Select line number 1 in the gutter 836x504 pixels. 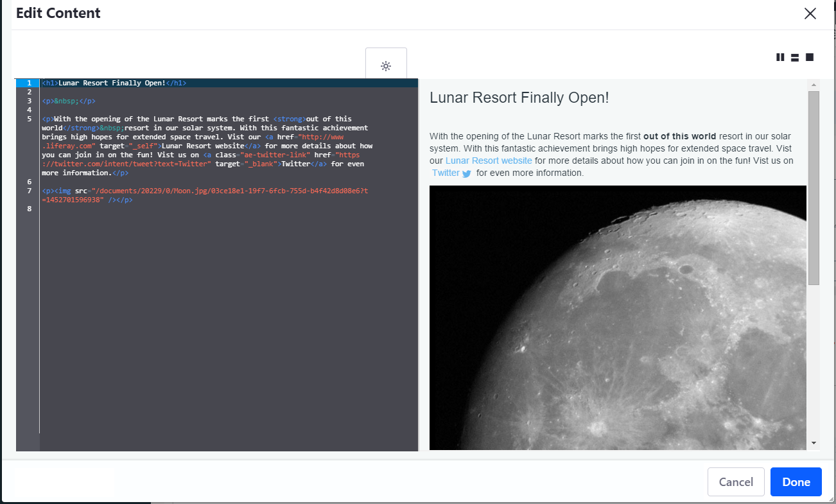pyautogui.click(x=29, y=83)
